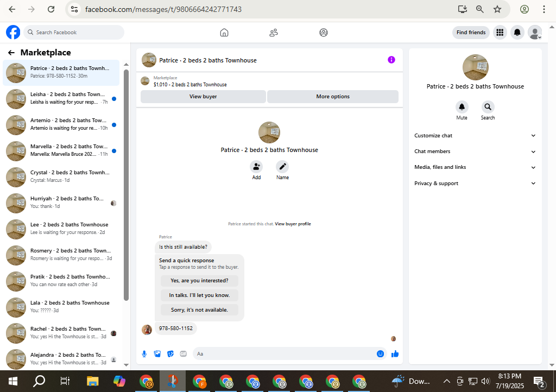Open File Explorer from taskbar
The height and width of the screenshot is (392, 556).
[92, 381]
